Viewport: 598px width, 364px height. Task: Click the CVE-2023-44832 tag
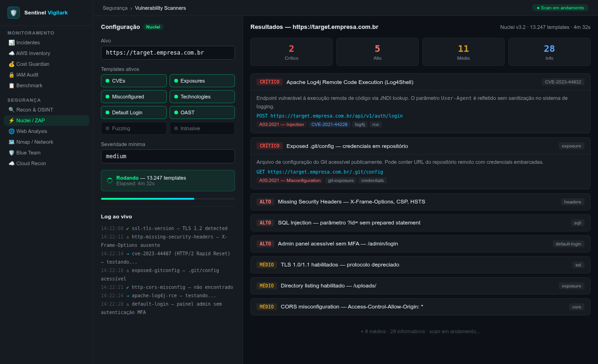click(x=563, y=82)
